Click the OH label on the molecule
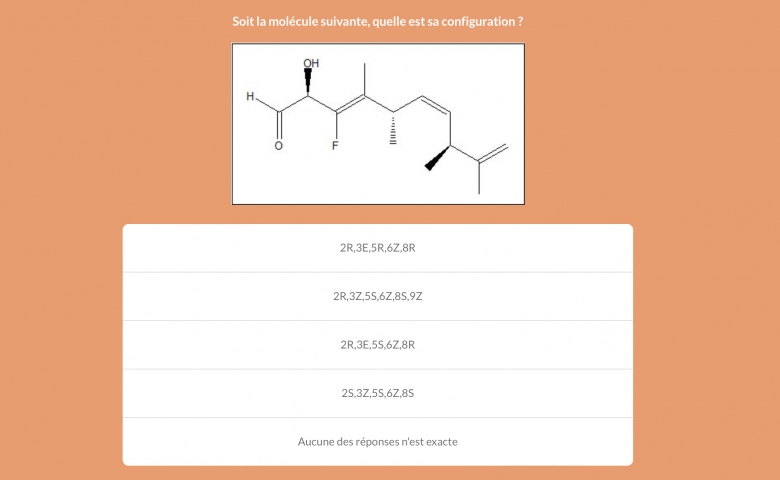The height and width of the screenshot is (480, 780). click(311, 63)
